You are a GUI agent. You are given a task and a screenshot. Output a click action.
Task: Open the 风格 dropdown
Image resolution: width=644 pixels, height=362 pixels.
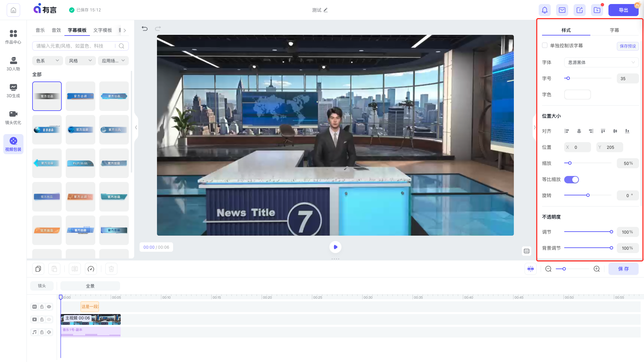click(x=80, y=61)
